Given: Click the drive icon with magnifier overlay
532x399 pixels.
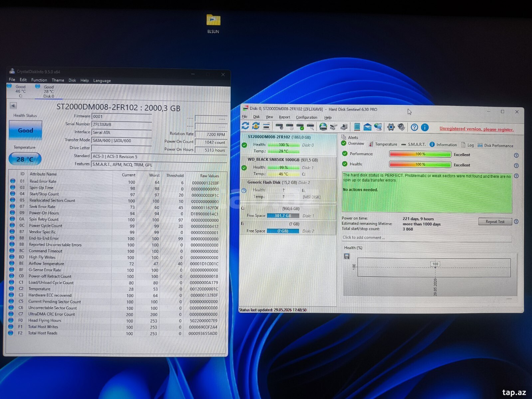Looking at the screenshot, I should (x=310, y=127).
